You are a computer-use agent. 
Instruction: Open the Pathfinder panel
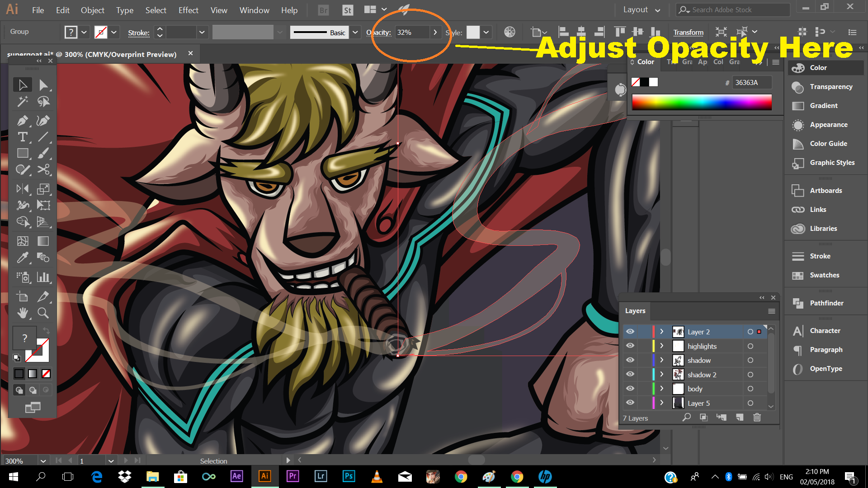click(x=826, y=303)
